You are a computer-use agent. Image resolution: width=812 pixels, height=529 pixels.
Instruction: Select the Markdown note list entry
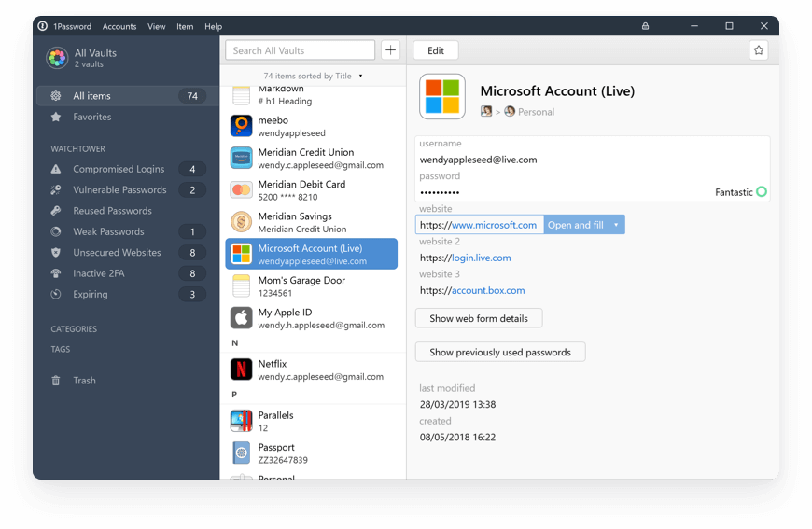pyautogui.click(x=311, y=95)
